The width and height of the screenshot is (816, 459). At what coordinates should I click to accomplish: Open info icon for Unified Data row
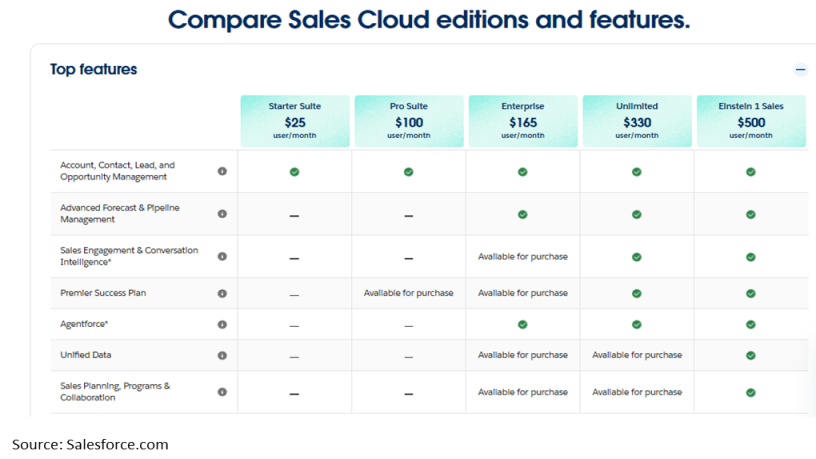222,355
